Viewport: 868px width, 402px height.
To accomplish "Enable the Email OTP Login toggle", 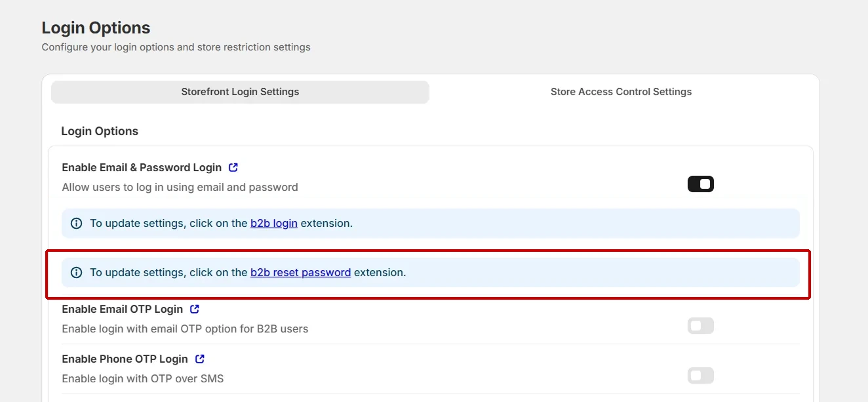I will click(x=701, y=326).
